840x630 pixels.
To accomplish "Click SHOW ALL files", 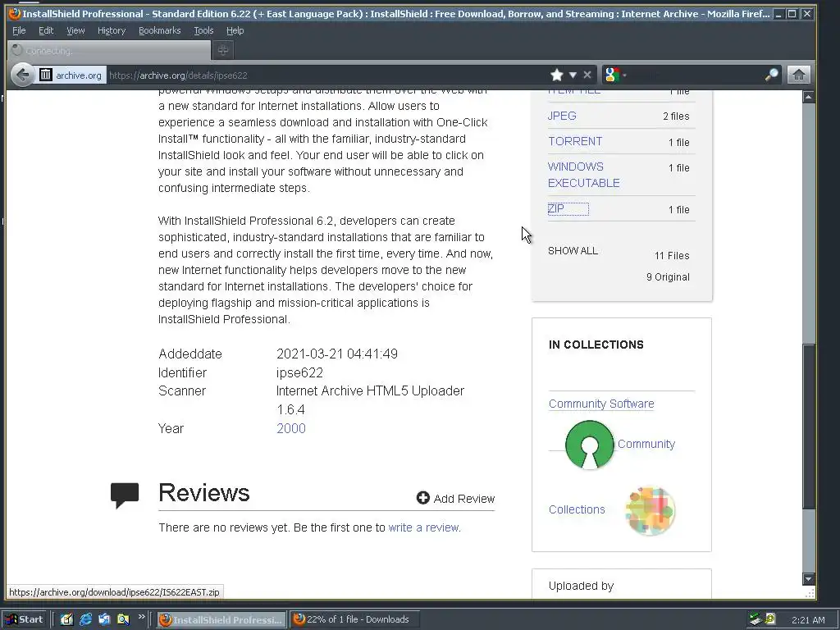I will click(573, 251).
